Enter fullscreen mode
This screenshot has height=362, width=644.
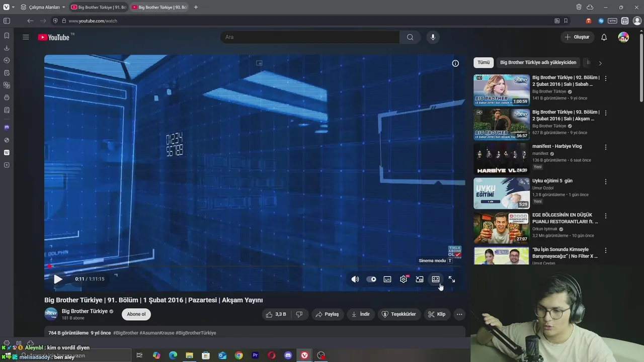(452, 279)
